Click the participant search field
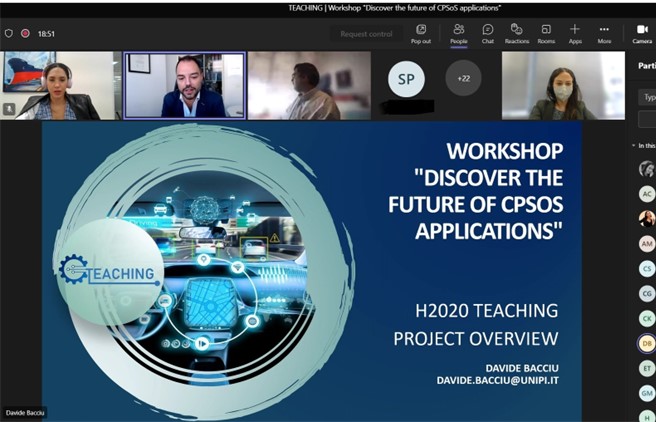This screenshot has height=422, width=656. coord(647,97)
